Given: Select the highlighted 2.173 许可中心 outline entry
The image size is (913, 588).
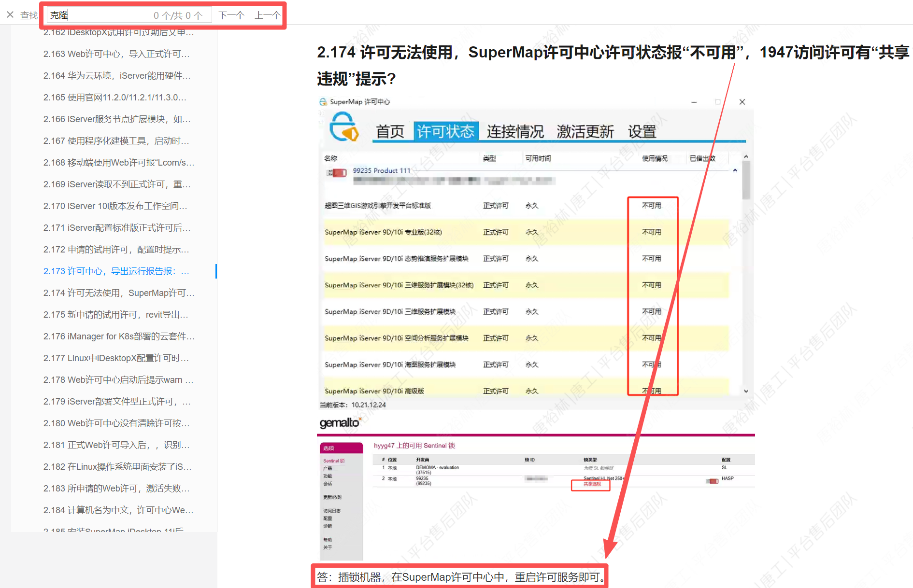Looking at the screenshot, I should [x=116, y=271].
